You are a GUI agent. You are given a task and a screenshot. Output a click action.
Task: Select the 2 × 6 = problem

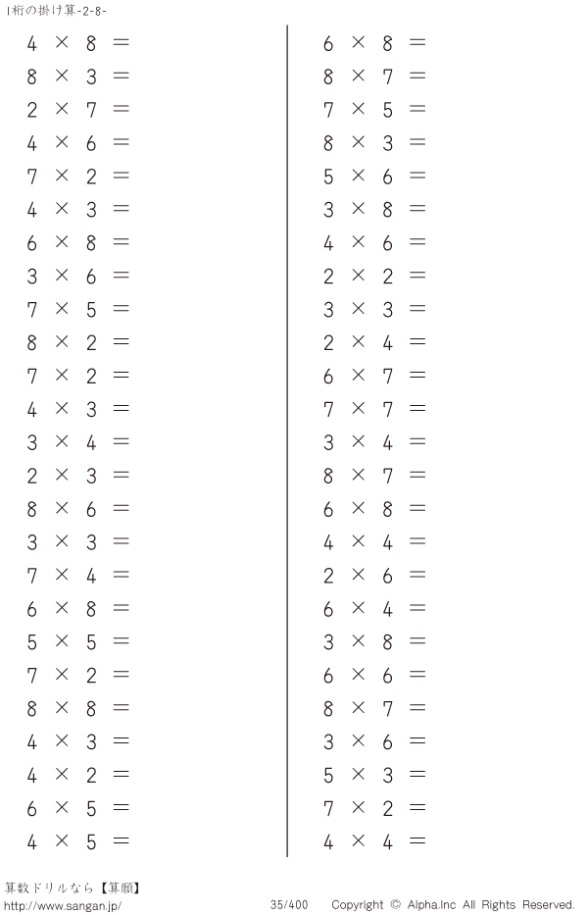(x=374, y=576)
